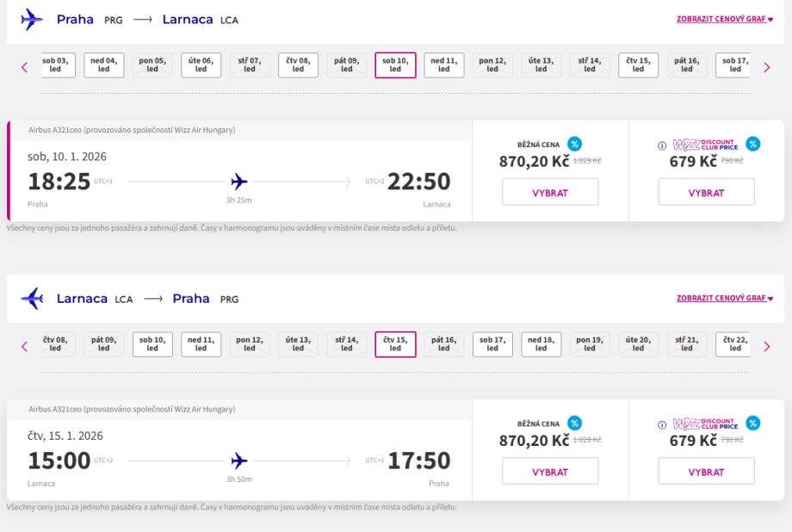Open info icon beside return Discount Club price
This screenshot has height=532, width=792.
(662, 424)
